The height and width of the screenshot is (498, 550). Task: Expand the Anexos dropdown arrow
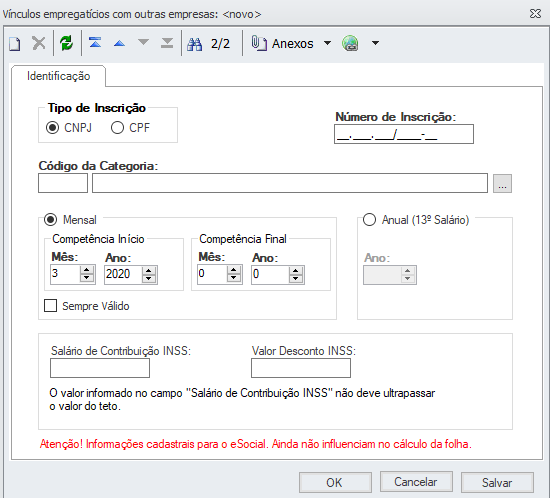pyautogui.click(x=327, y=43)
